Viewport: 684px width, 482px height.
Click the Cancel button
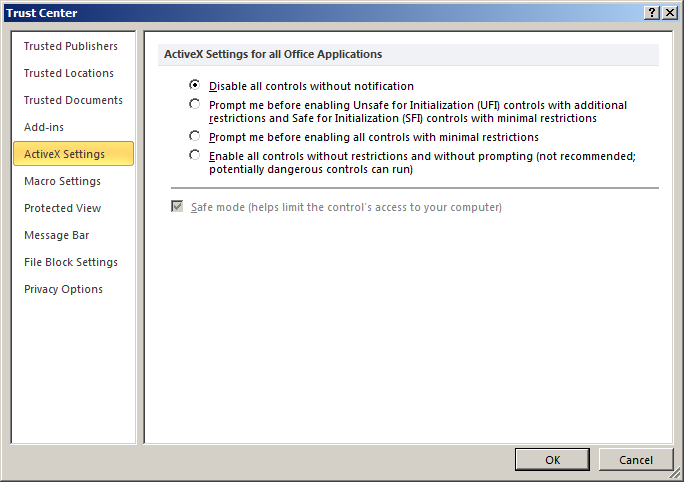pyautogui.click(x=636, y=460)
